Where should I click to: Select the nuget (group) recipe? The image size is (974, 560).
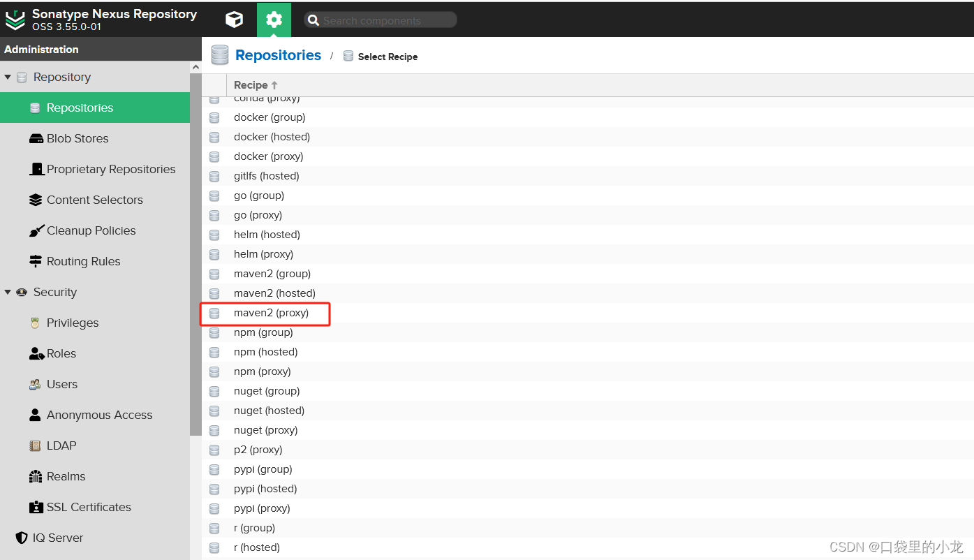point(588,391)
